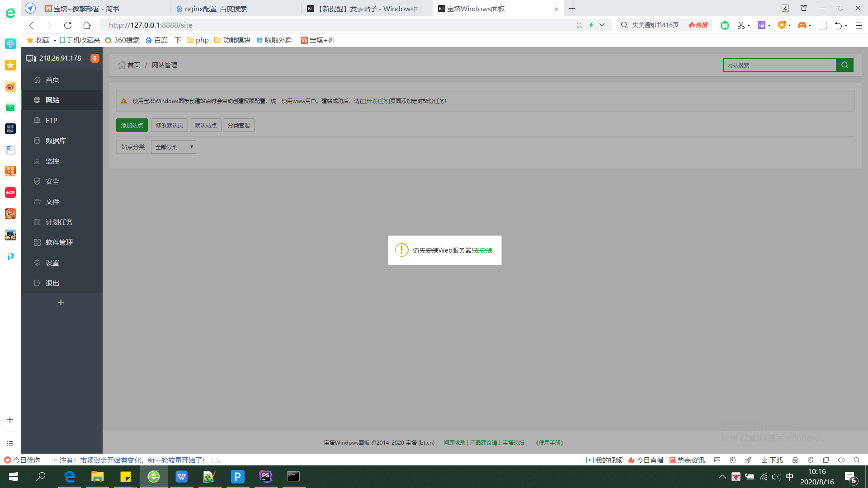Open PhpStorm from taskbar
The width and height of the screenshot is (868, 488).
click(265, 477)
